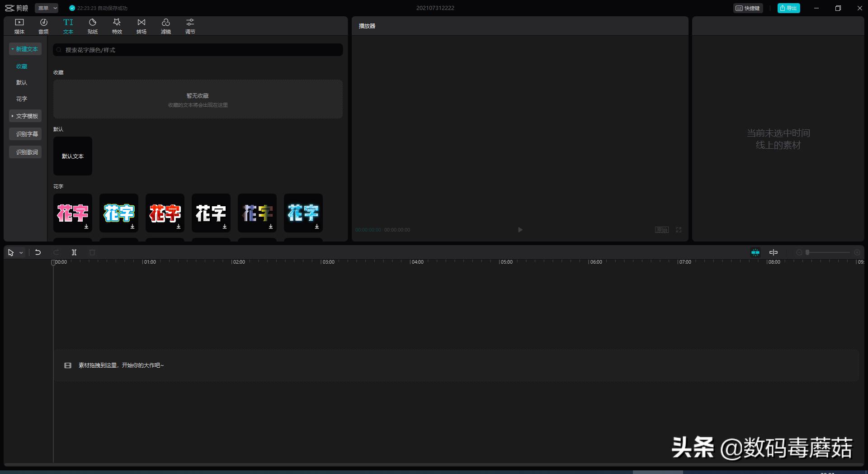
Task: Click the 识别字幕 button
Action: (x=25, y=134)
